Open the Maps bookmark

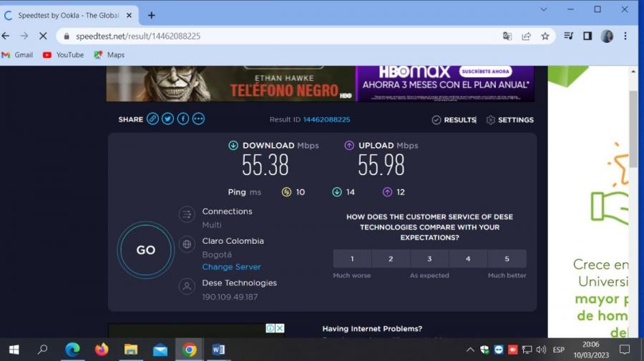(x=109, y=54)
